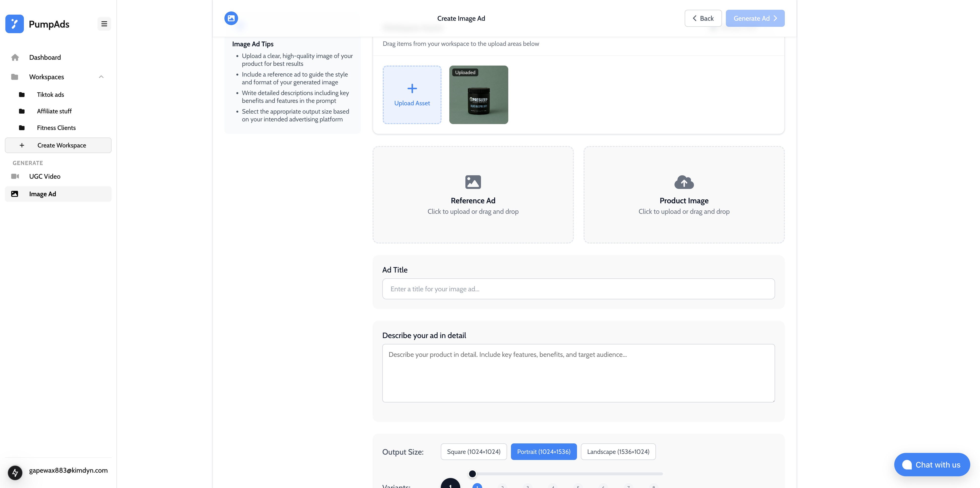Click the UGC Video camera icon
This screenshot has width=980, height=488.
pos(15,177)
